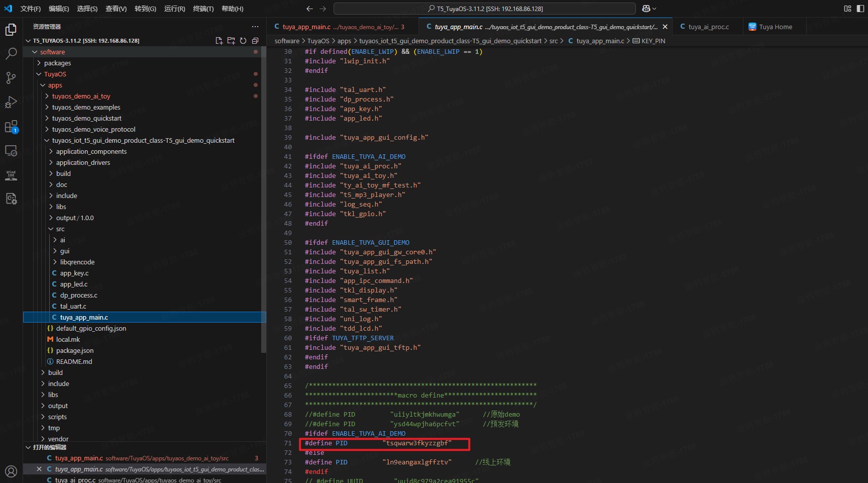Click the New File icon in explorer
The width and height of the screenshot is (868, 483).
tap(219, 41)
